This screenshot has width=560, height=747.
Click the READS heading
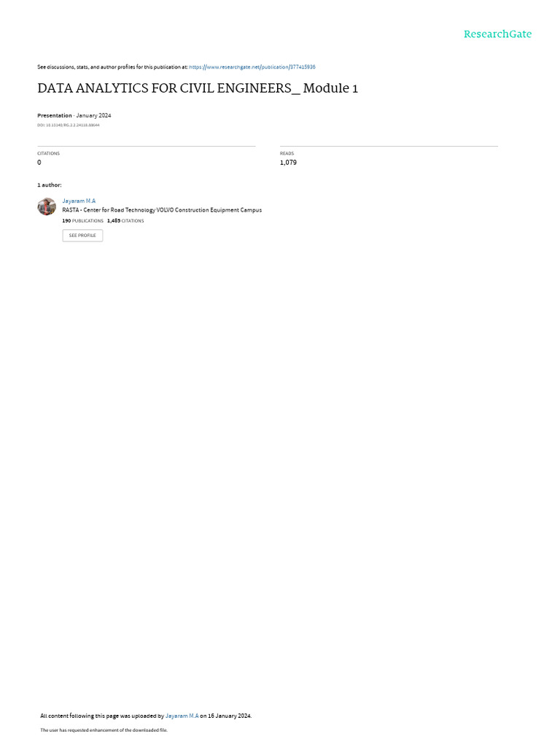pyautogui.click(x=287, y=153)
